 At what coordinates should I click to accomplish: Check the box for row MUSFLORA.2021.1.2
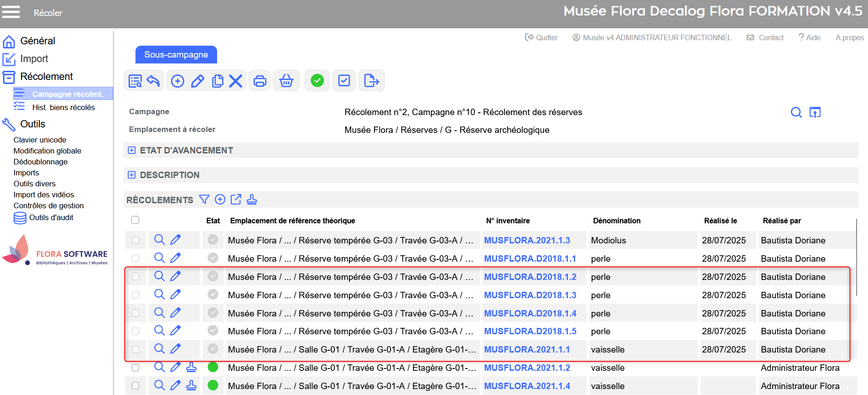tap(135, 368)
